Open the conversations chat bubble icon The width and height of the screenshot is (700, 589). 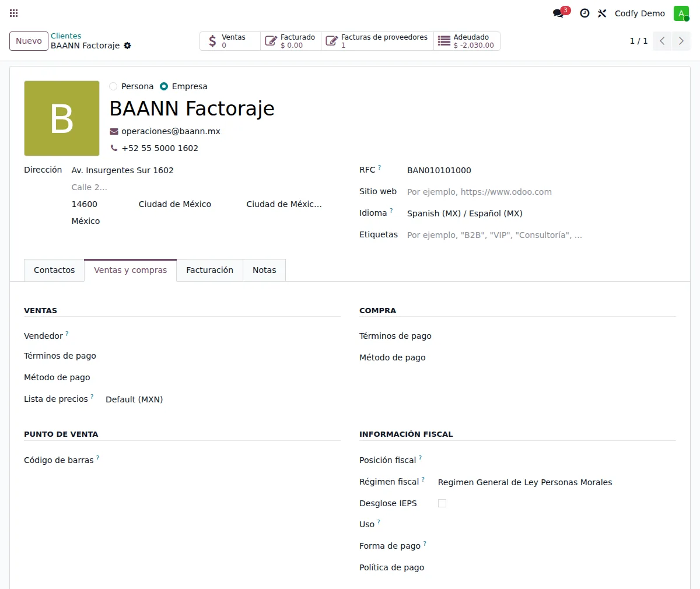tap(558, 13)
